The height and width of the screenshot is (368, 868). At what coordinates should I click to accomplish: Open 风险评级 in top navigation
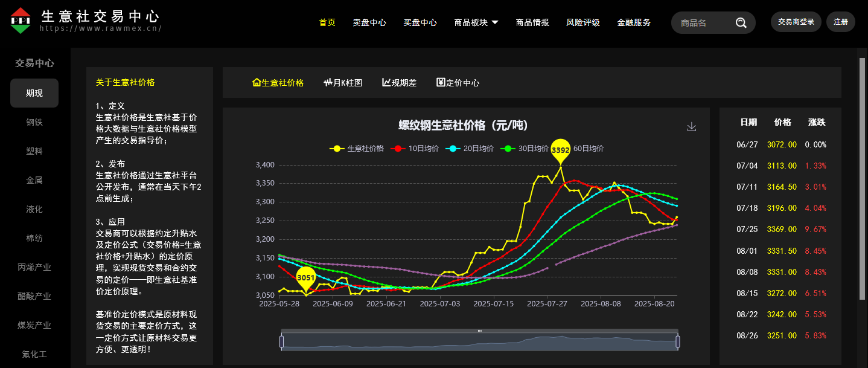pyautogui.click(x=583, y=23)
